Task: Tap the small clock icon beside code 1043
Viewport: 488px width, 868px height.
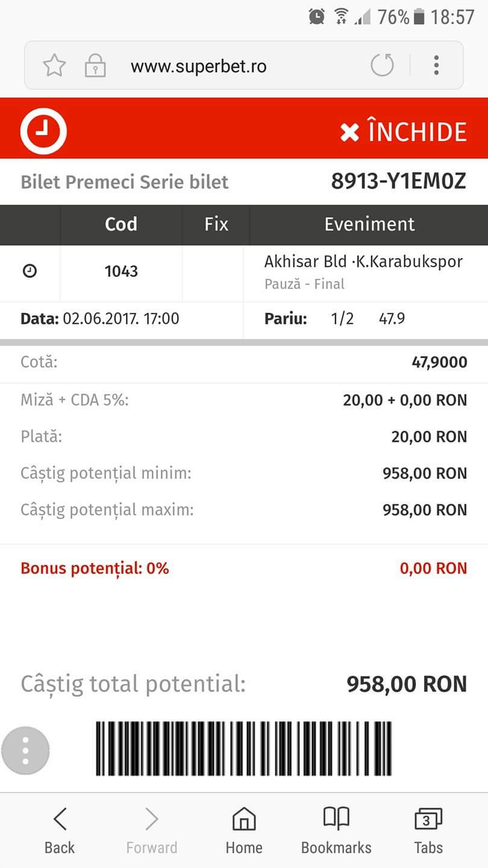Action: (30, 271)
